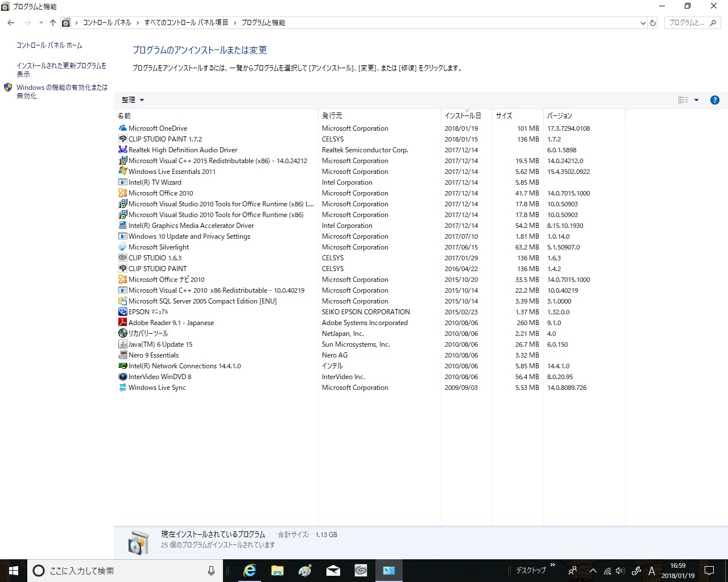Click the Intel Network Connections icon
This screenshot has height=582, width=728.
122,366
